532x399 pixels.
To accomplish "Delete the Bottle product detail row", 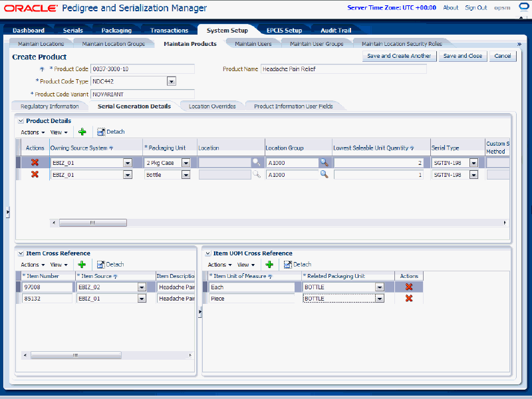I will 35,174.
